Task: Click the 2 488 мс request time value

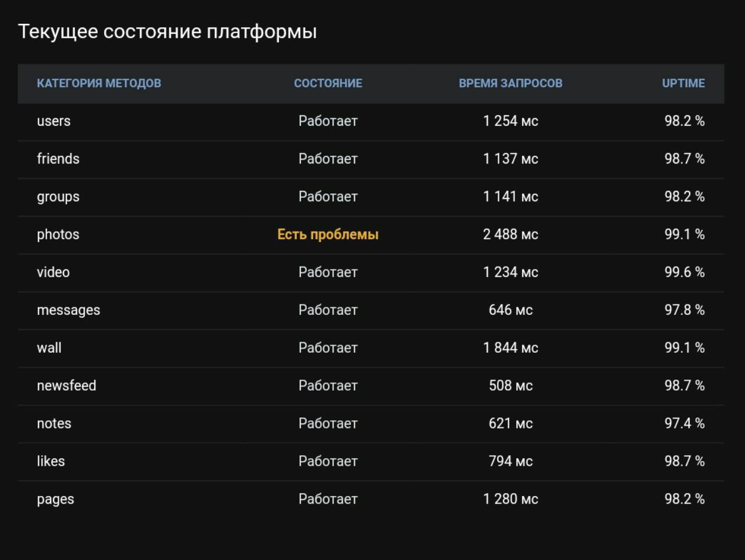Action: (x=510, y=235)
